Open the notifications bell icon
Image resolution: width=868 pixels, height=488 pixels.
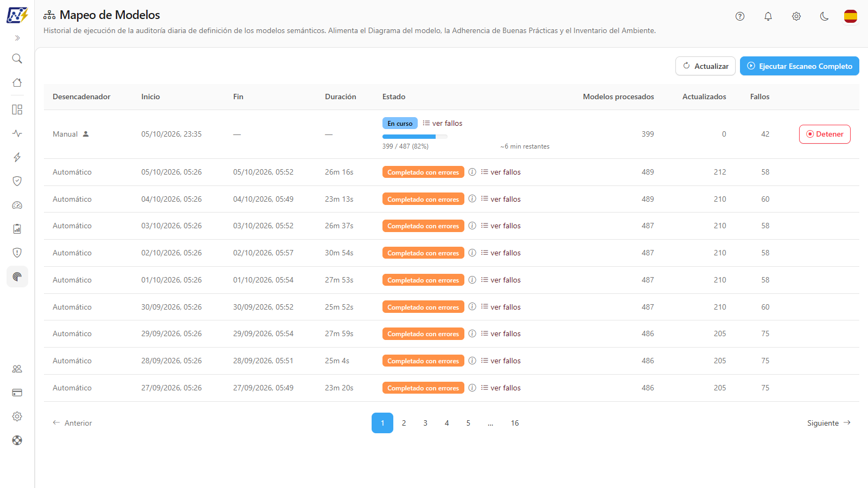(768, 16)
